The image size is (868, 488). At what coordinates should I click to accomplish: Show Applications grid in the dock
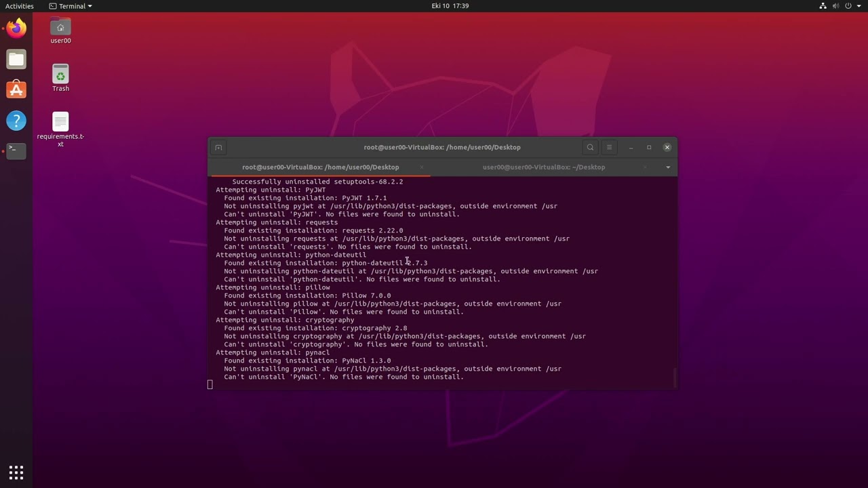pyautogui.click(x=16, y=472)
